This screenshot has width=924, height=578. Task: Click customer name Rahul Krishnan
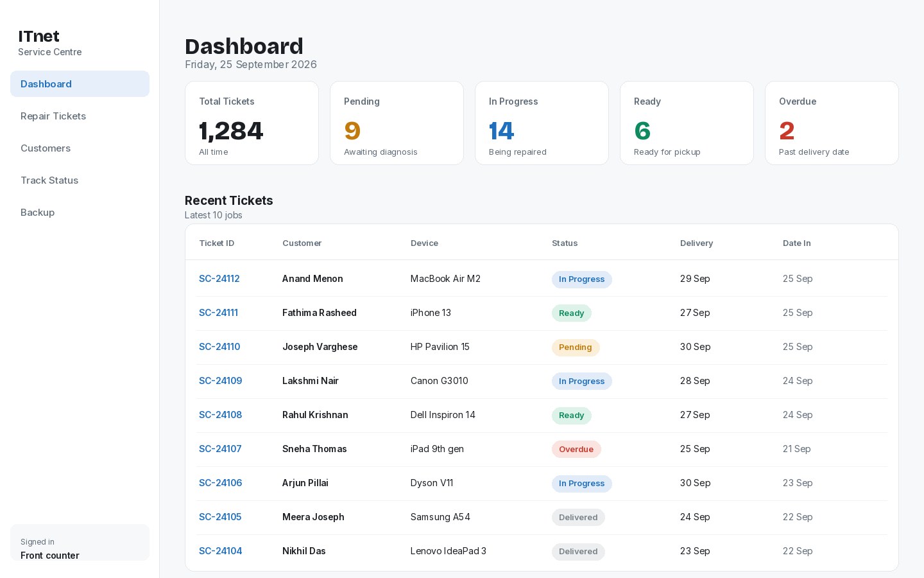pyautogui.click(x=315, y=415)
